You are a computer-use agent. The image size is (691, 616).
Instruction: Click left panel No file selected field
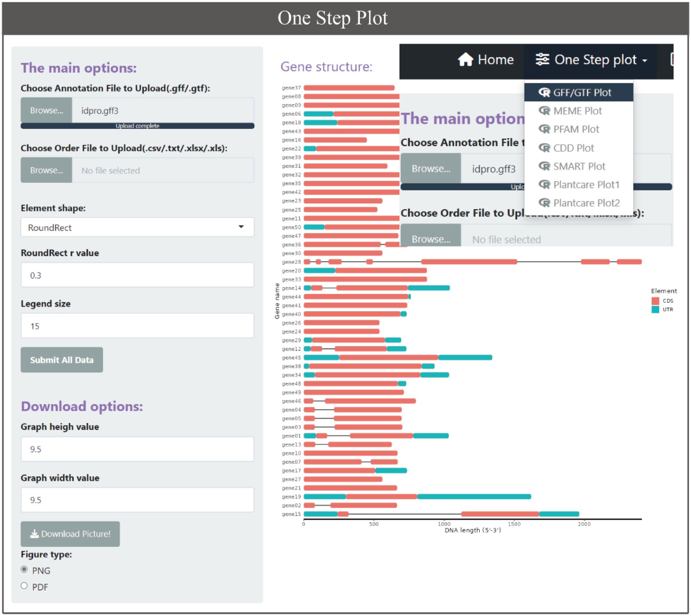(x=163, y=170)
